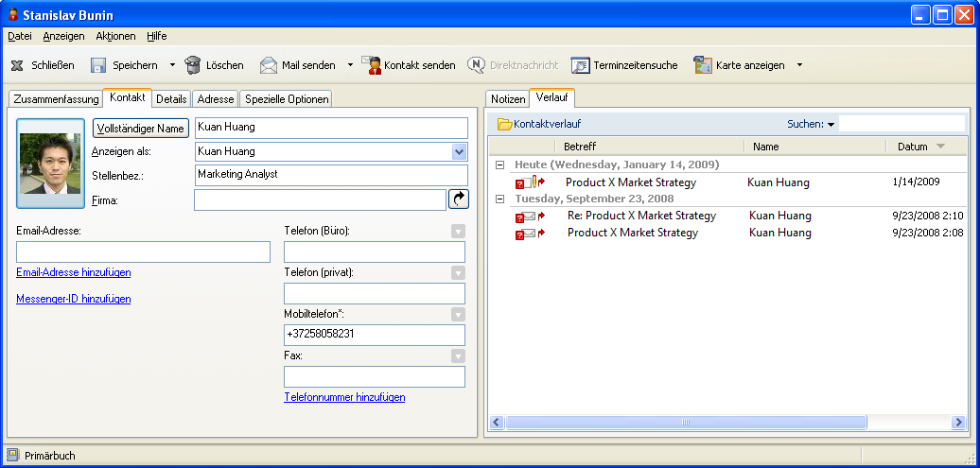This screenshot has width=980, height=468.
Task: Click the Vollständiger Name button
Action: (x=141, y=128)
